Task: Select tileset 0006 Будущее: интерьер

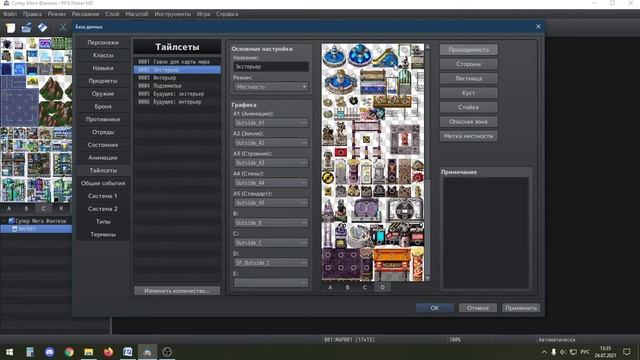Action: (177, 102)
